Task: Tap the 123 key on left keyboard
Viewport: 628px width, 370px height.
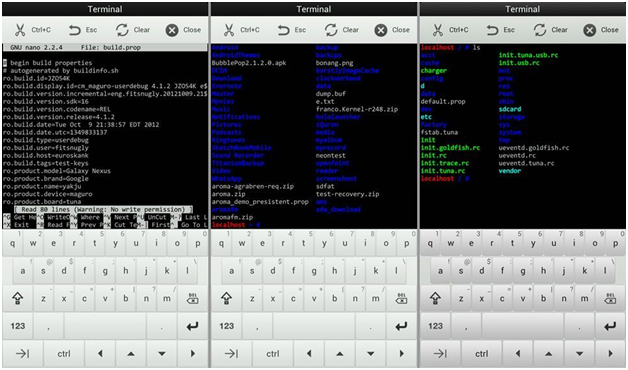Action: pos(18,326)
